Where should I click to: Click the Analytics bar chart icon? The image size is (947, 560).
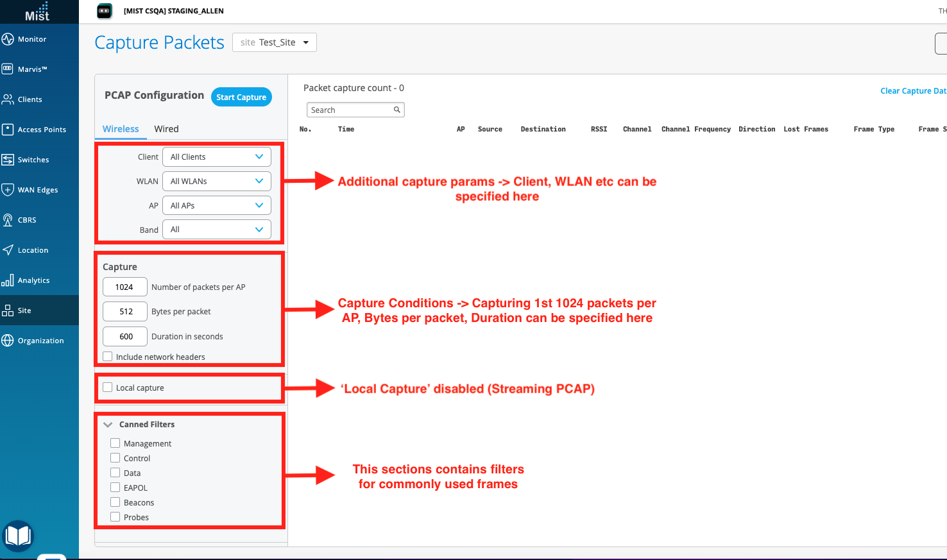[x=8, y=280]
